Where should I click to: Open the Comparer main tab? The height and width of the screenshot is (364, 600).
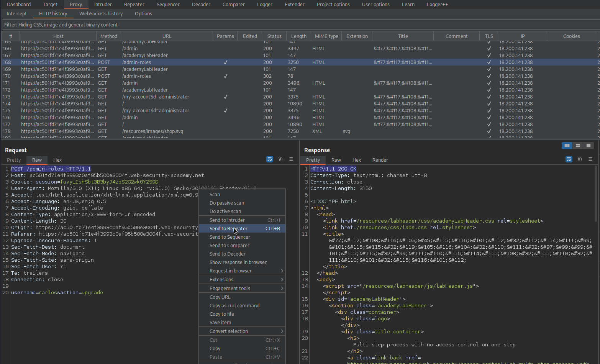[234, 5]
